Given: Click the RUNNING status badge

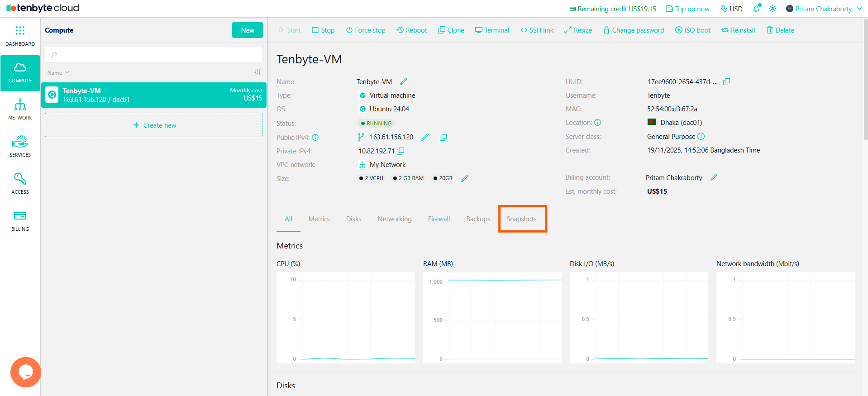Looking at the screenshot, I should (377, 123).
